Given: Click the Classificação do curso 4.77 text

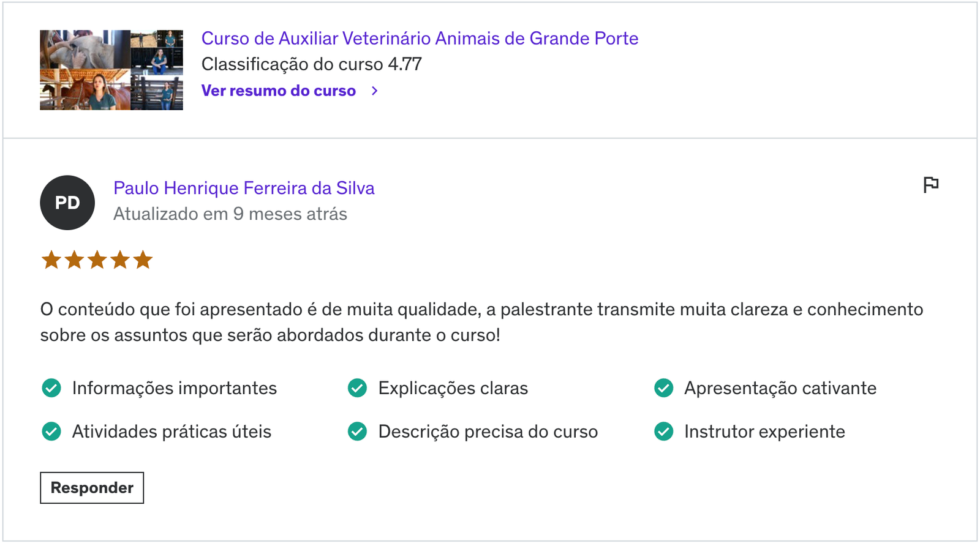Looking at the screenshot, I should 312,64.
